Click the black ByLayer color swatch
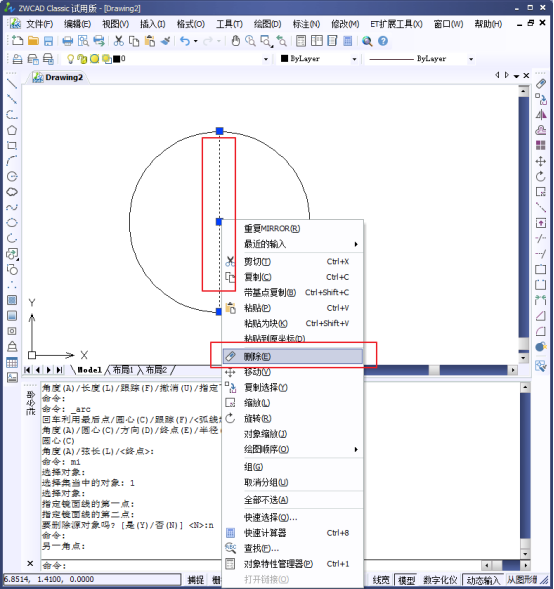554x589 pixels. pyautogui.click(x=284, y=58)
